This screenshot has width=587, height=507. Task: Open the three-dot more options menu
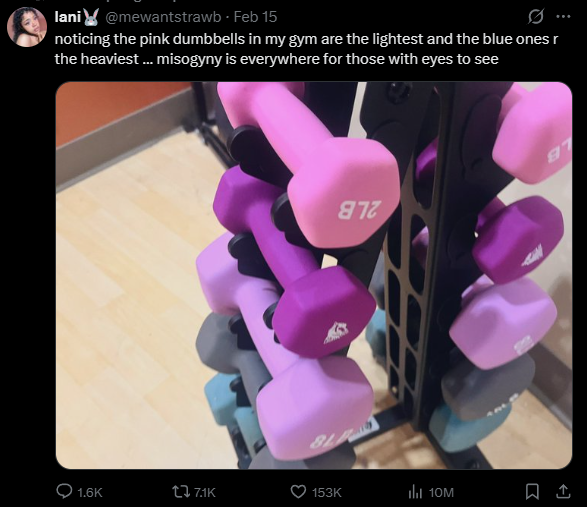(563, 16)
